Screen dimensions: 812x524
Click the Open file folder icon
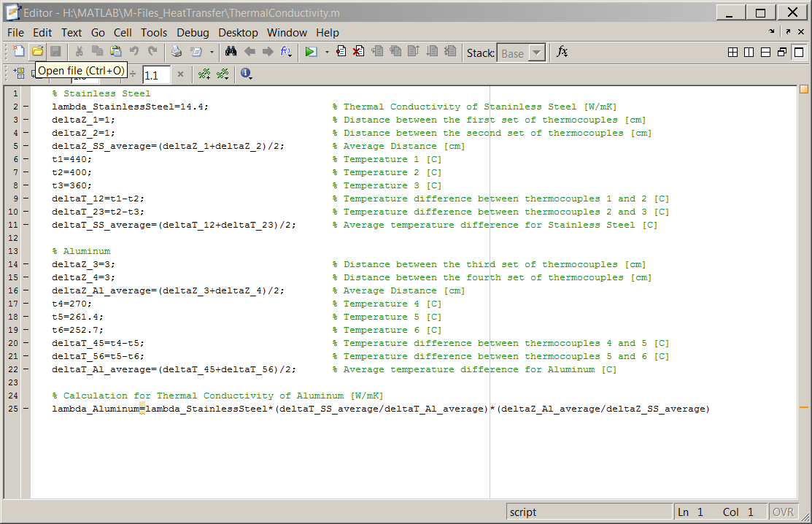tap(37, 51)
